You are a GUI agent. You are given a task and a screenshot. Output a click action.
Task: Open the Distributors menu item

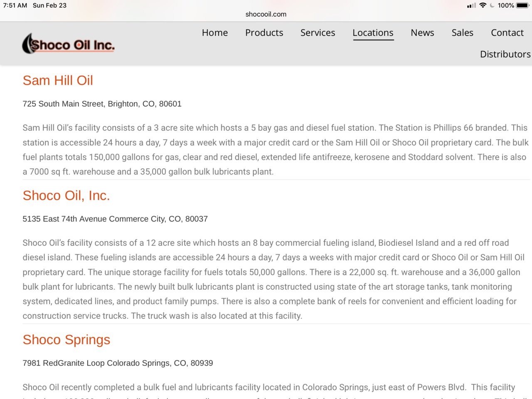(x=505, y=54)
